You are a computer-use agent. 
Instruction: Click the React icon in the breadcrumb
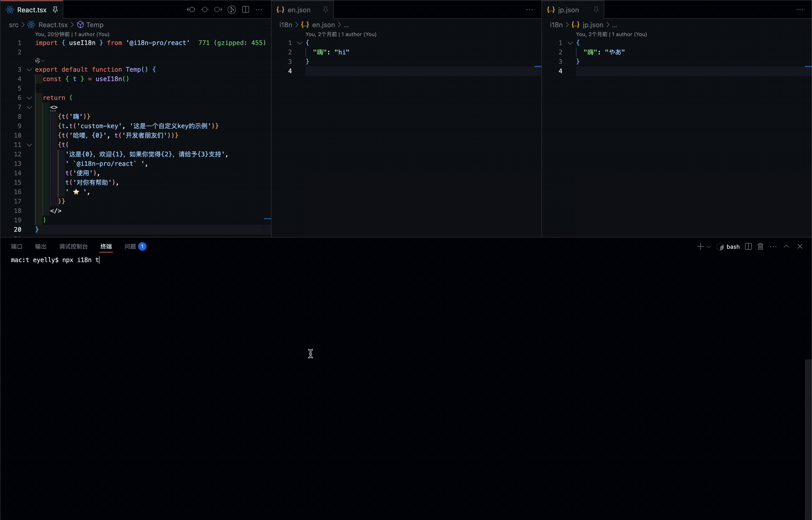click(31, 25)
